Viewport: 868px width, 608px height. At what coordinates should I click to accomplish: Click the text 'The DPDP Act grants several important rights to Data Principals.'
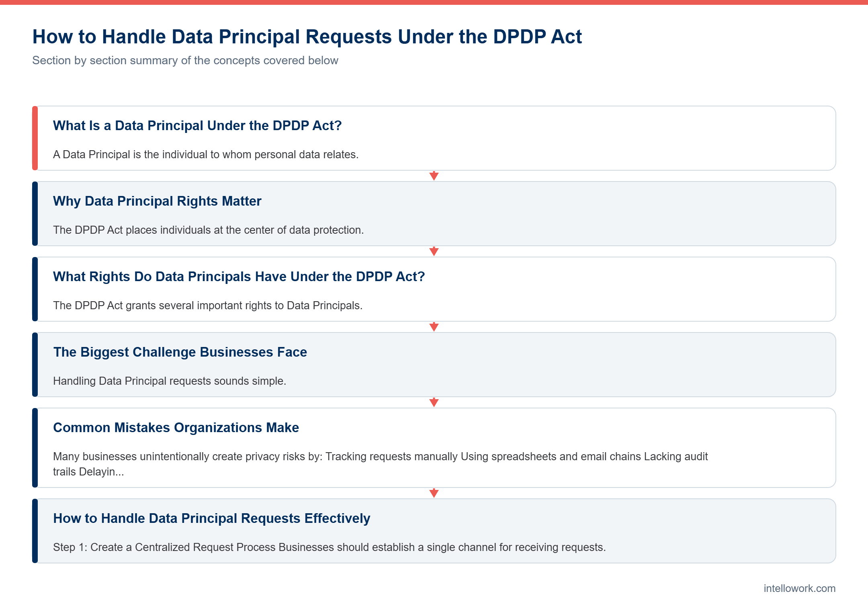(x=208, y=306)
